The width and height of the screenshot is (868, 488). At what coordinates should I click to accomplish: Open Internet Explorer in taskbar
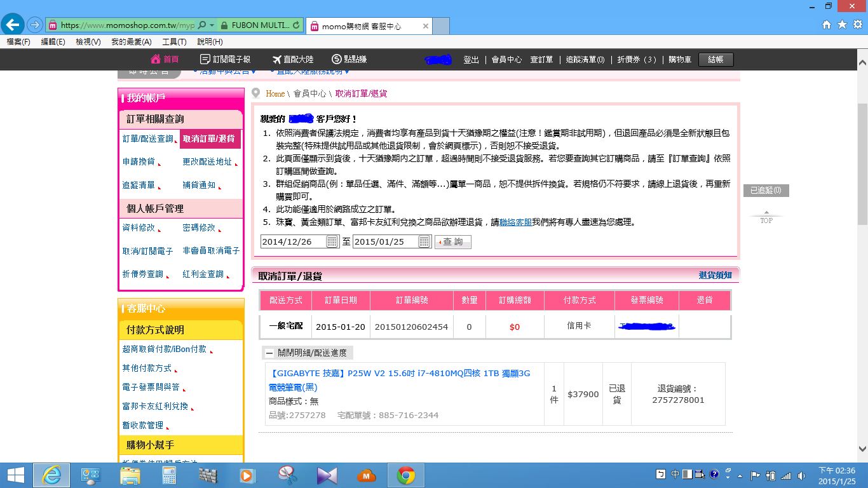(x=51, y=475)
